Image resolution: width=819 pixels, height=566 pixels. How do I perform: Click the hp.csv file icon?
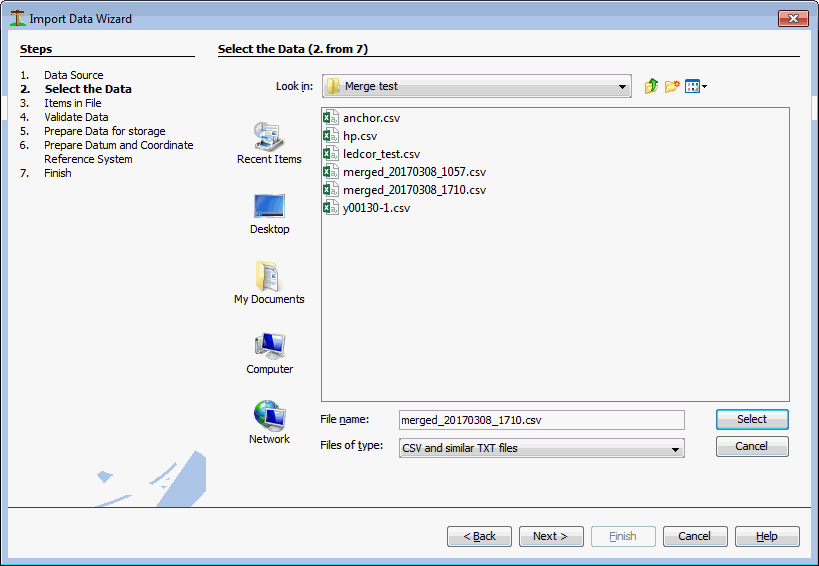click(x=331, y=136)
